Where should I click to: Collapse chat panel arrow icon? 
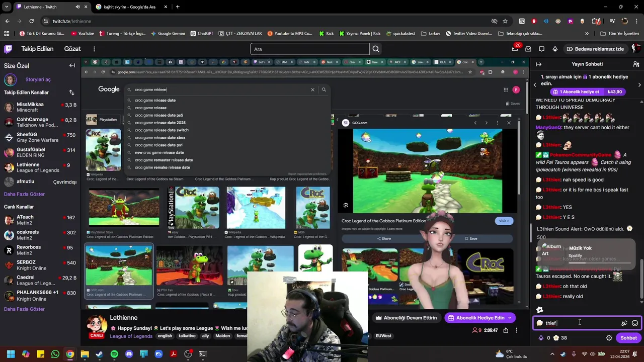538,64
